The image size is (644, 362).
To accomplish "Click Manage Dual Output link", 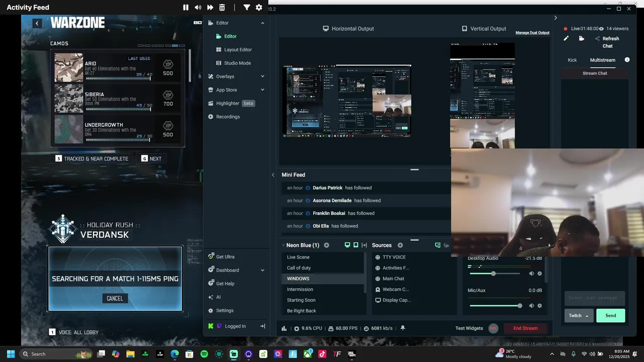I will [x=532, y=33].
